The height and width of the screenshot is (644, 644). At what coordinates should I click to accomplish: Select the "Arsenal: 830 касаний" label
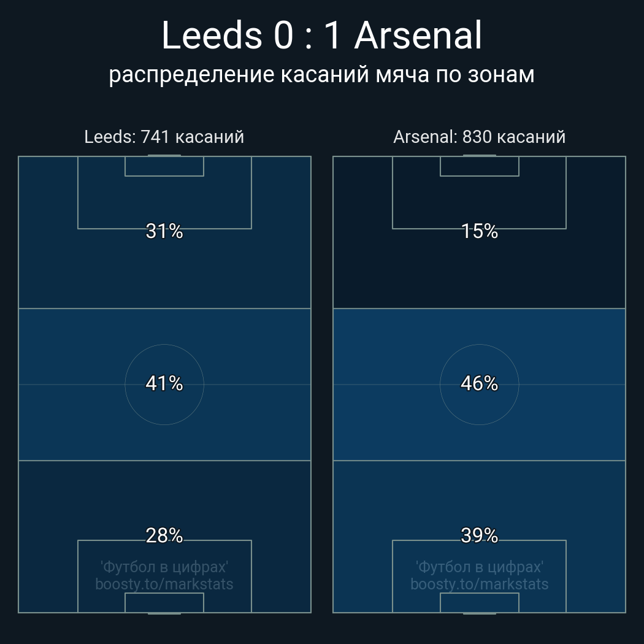(479, 137)
